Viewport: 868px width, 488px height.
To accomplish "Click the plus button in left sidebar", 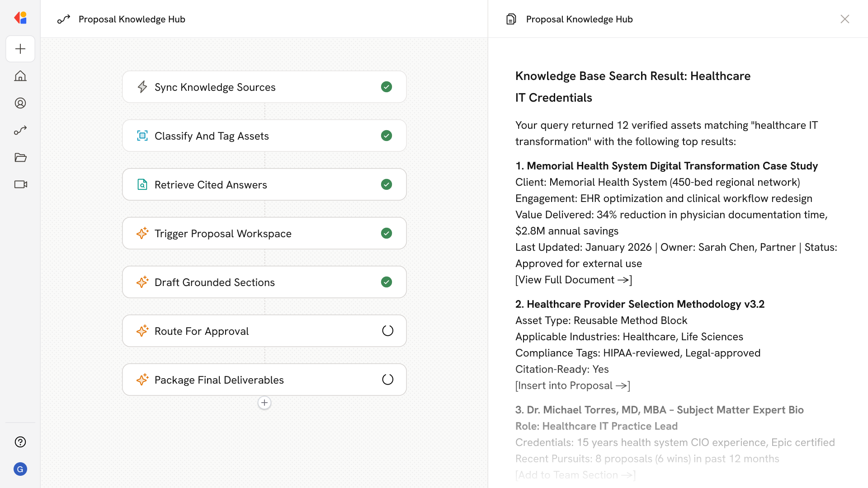I will point(20,49).
